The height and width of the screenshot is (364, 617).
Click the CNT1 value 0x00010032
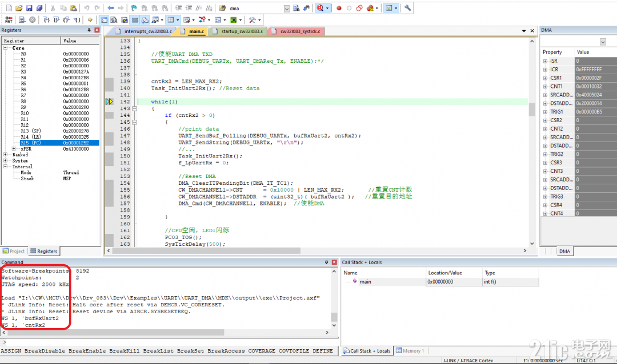click(x=596, y=87)
